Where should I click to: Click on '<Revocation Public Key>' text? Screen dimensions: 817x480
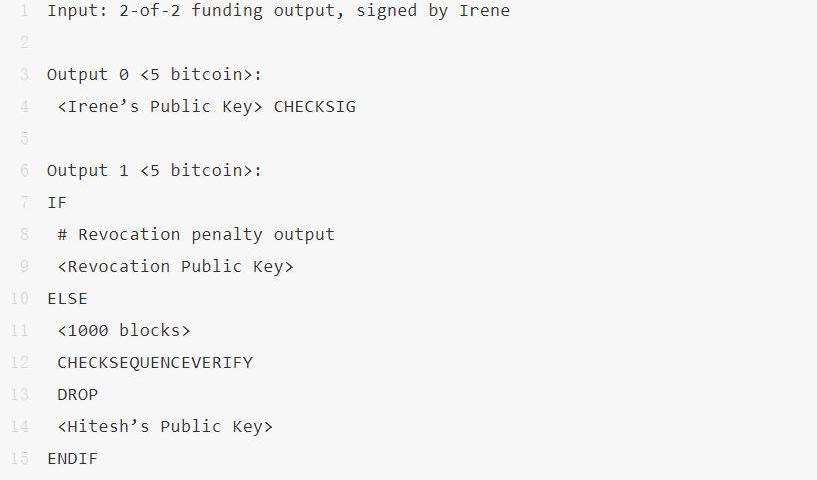176,266
